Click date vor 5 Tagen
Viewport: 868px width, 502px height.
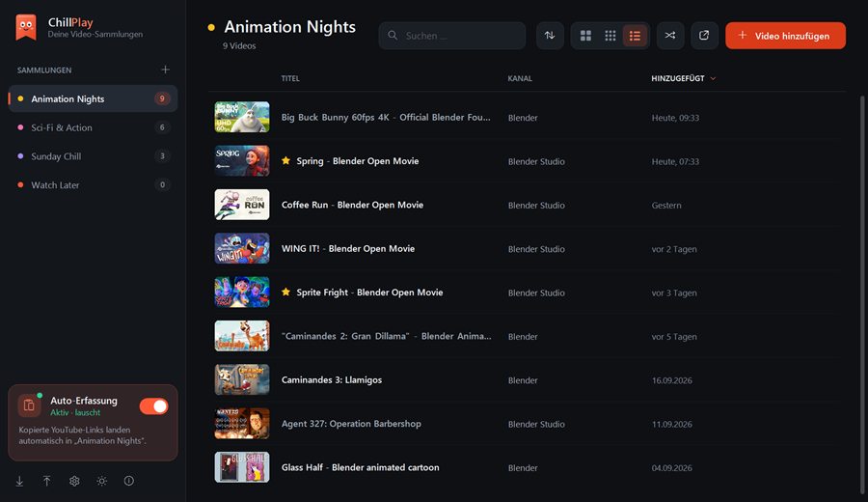click(674, 336)
